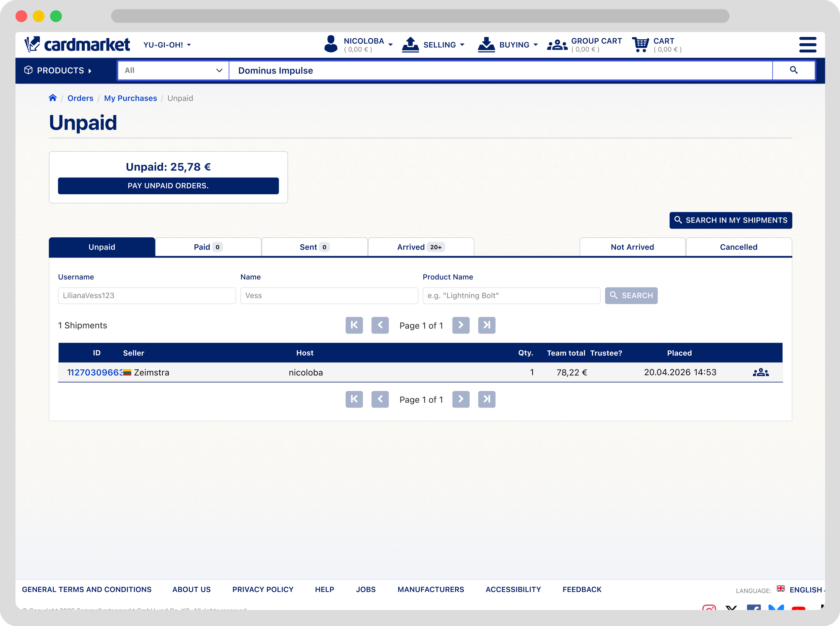Click next page arrow below the table

point(461,399)
